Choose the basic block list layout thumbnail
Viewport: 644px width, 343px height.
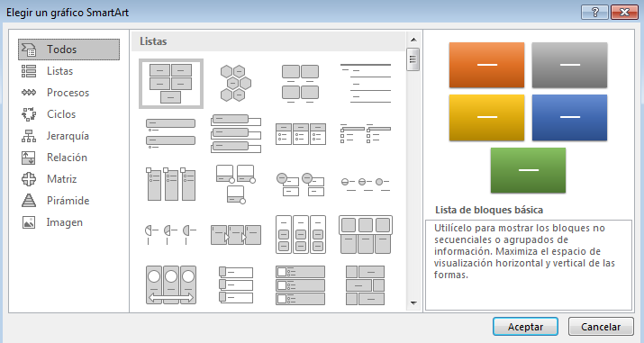(171, 84)
